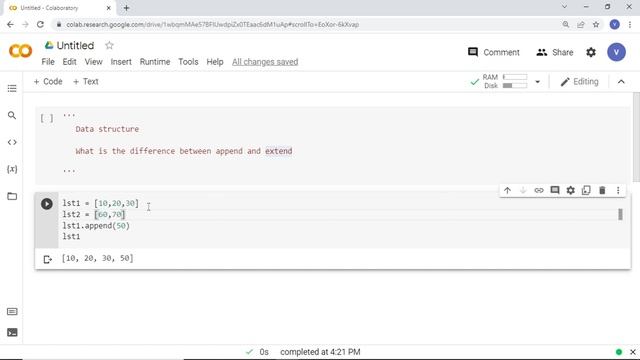Open the Files folder panel
640x360 pixels.
click(12, 196)
